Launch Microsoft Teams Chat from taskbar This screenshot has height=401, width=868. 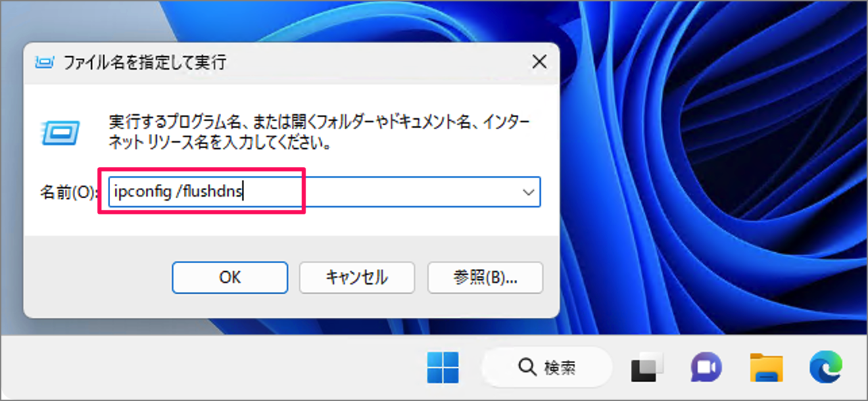tap(706, 367)
